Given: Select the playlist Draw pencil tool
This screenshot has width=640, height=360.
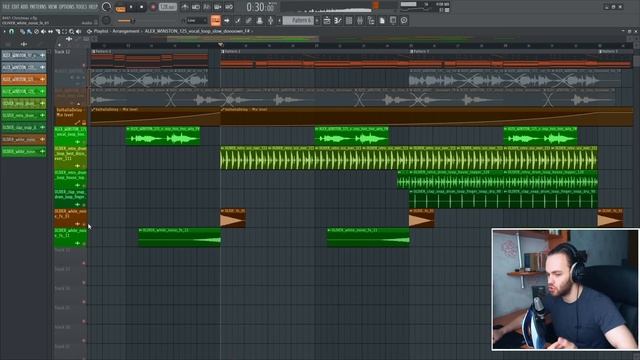Looking at the screenshot, I should pyautogui.click(x=22, y=31).
